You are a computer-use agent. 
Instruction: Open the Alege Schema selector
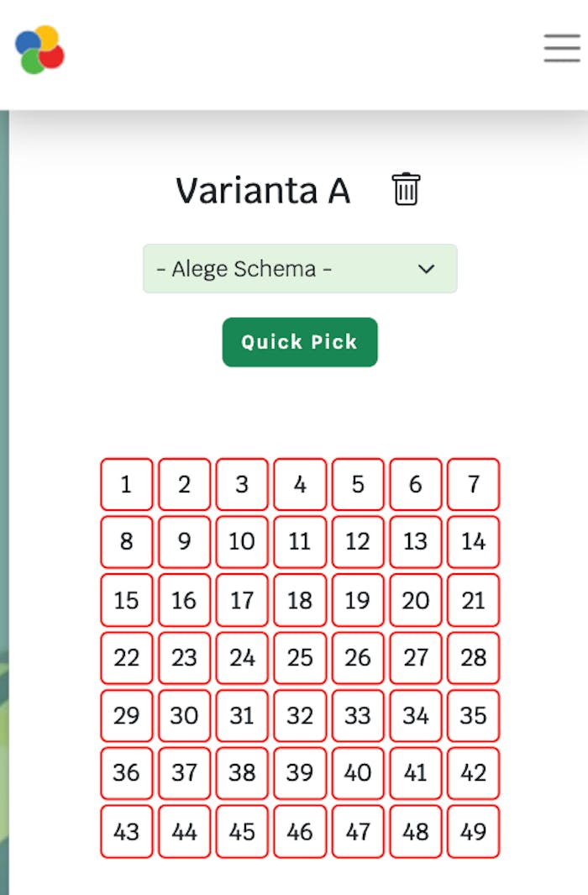[300, 269]
